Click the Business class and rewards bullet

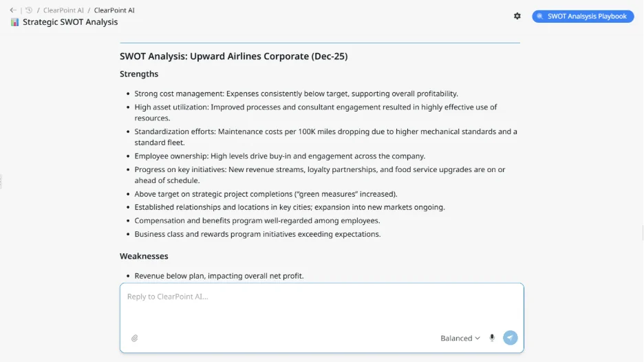click(257, 234)
